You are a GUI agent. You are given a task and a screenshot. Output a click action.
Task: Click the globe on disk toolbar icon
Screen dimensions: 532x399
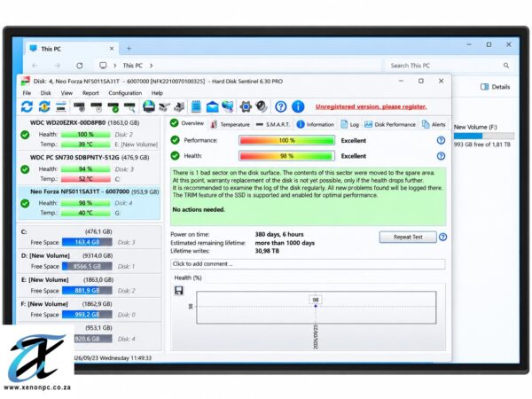click(149, 106)
